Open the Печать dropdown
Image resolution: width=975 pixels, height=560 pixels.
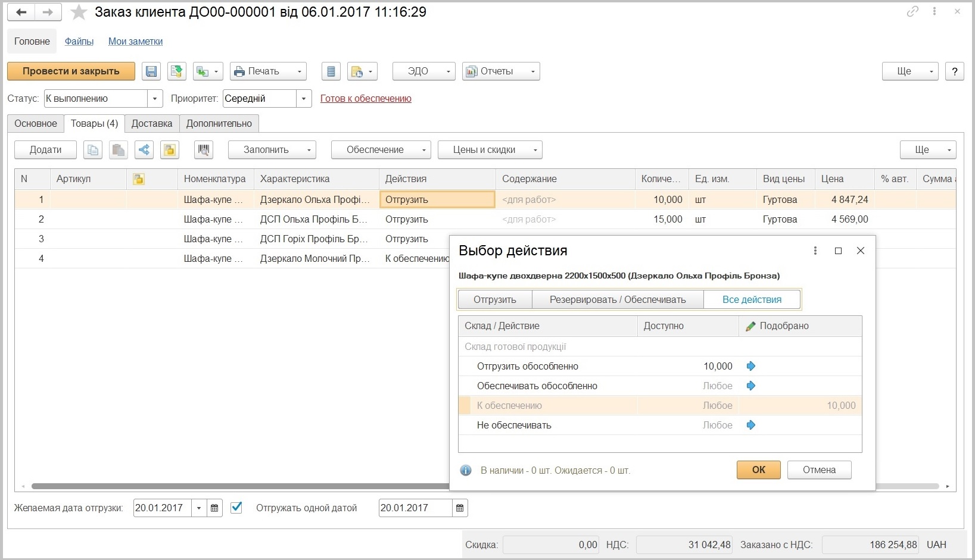(268, 71)
